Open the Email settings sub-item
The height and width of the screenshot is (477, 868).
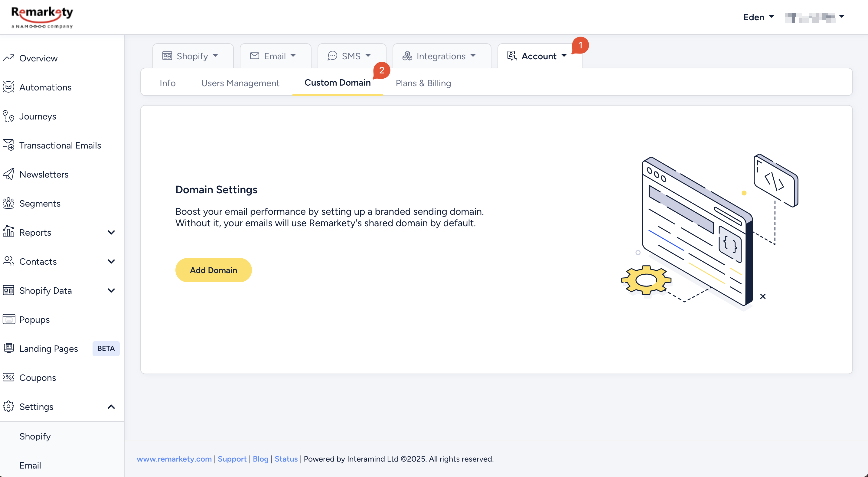click(x=30, y=465)
